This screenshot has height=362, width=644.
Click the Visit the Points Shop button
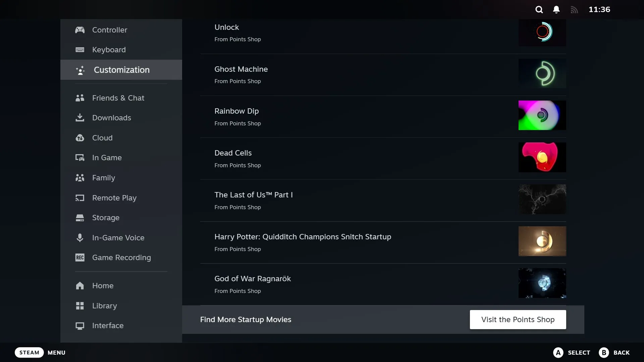pyautogui.click(x=518, y=319)
